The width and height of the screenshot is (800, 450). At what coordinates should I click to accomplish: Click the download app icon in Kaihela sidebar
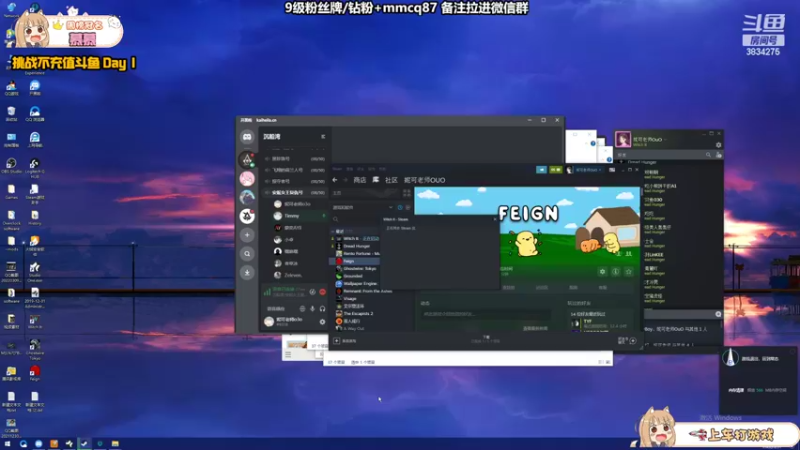pos(247,272)
